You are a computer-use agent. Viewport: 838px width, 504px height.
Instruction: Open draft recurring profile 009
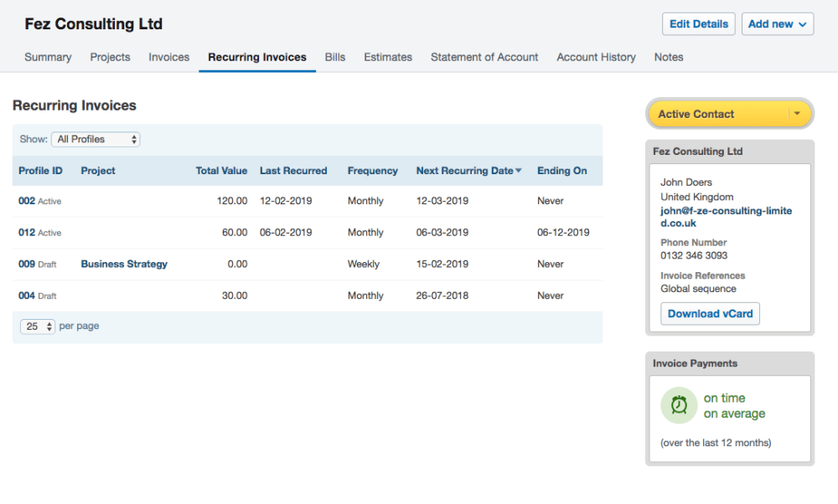[25, 264]
